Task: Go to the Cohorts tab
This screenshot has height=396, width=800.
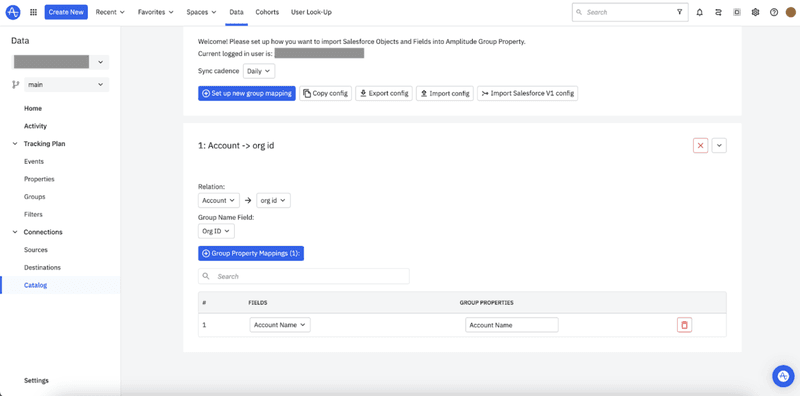Action: (x=267, y=12)
